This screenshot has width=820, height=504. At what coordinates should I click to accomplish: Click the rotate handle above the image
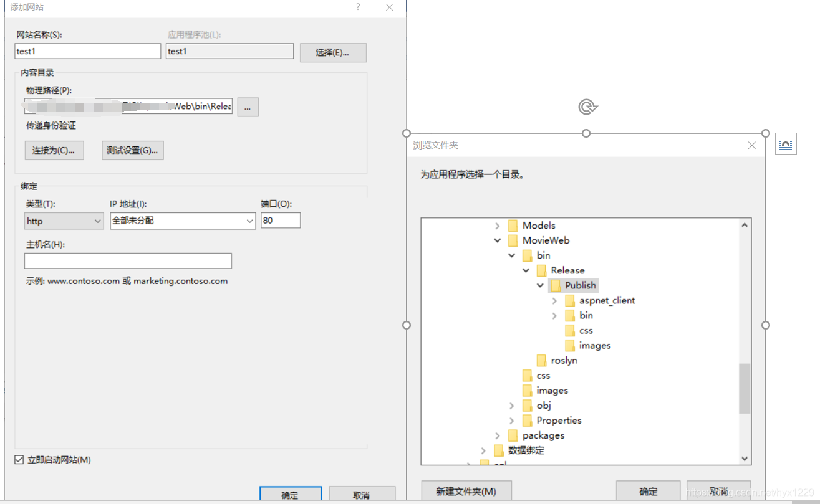(586, 108)
